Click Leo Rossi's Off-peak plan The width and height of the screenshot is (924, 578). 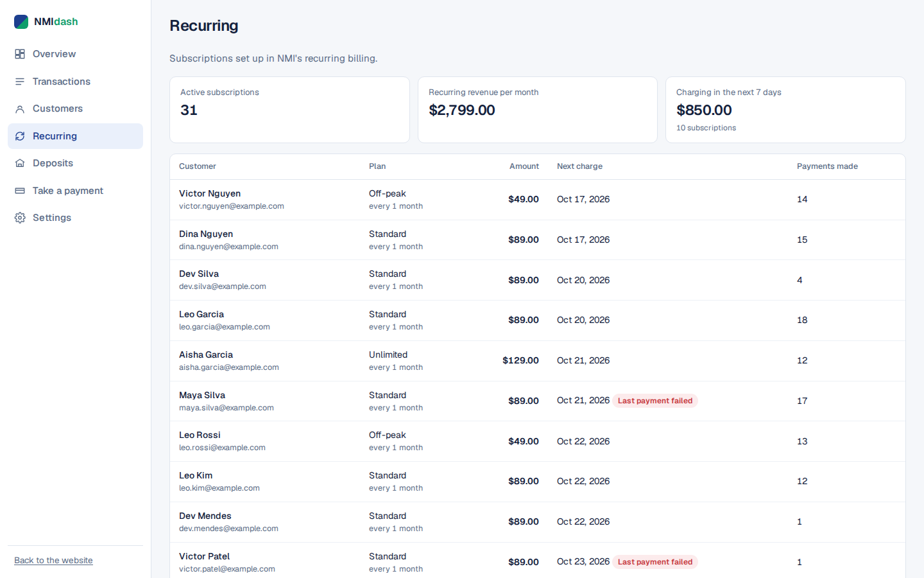click(x=388, y=435)
